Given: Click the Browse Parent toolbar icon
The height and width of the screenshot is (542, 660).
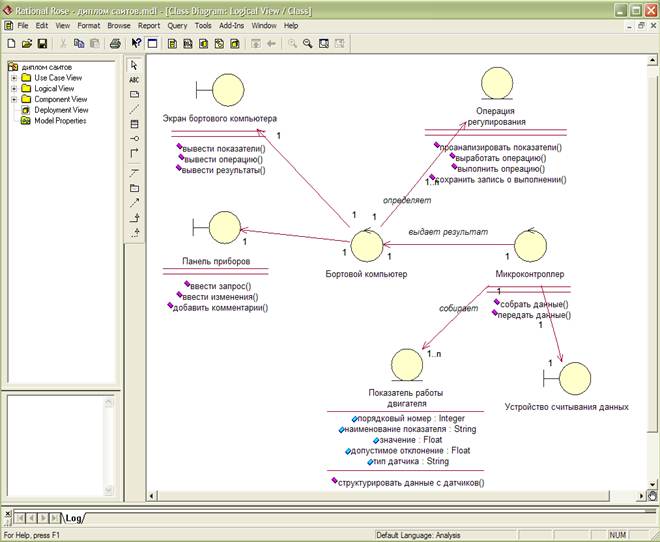Looking at the screenshot, I should pos(256,43).
